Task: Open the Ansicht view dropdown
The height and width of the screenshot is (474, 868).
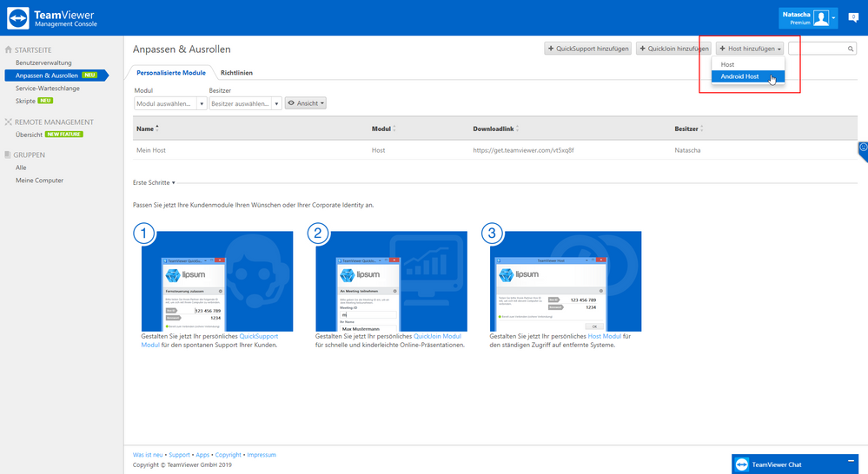Action: pyautogui.click(x=306, y=103)
